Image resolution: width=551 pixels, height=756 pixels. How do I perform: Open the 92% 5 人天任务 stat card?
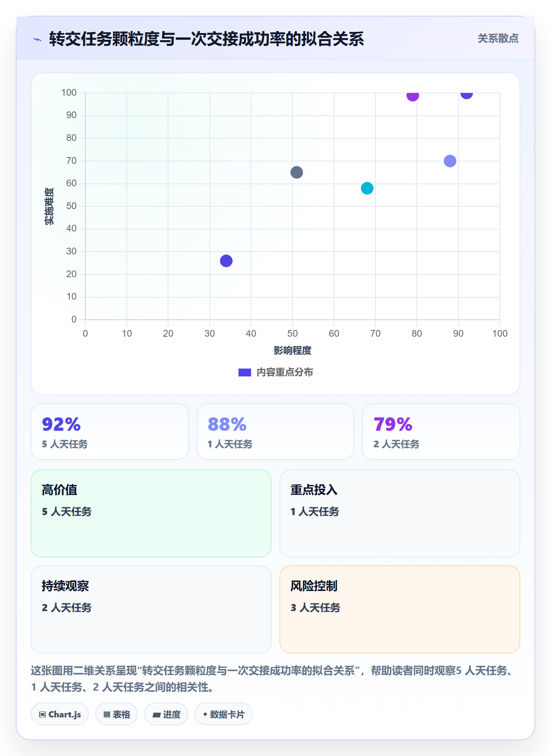[x=110, y=432]
